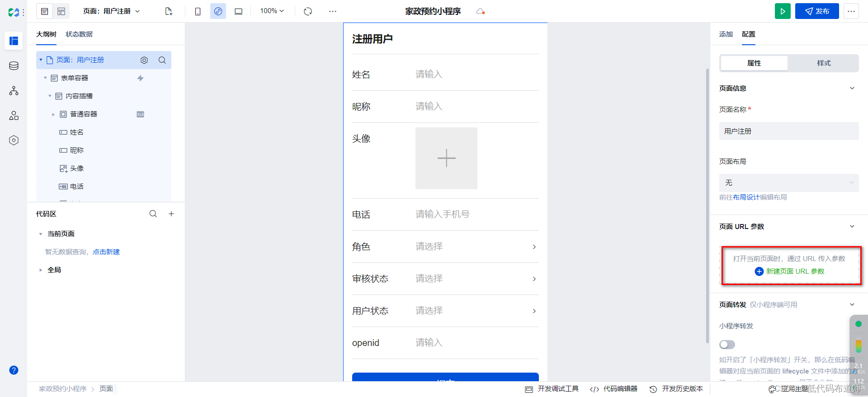Click the 家政预约小程序 breadcrumb
Viewport: 868px width, 397px height.
62,389
